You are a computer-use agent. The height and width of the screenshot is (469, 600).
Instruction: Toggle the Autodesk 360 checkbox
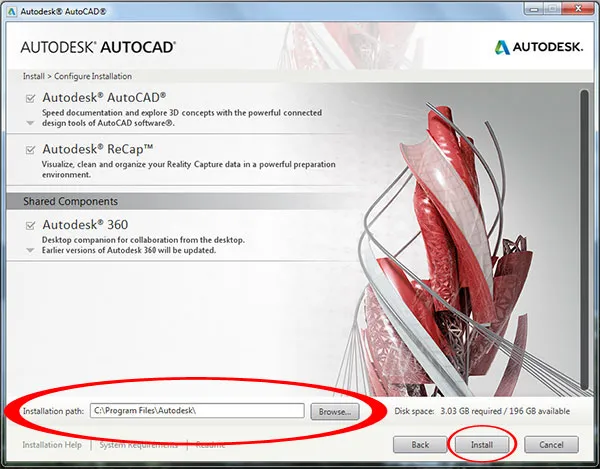30,225
